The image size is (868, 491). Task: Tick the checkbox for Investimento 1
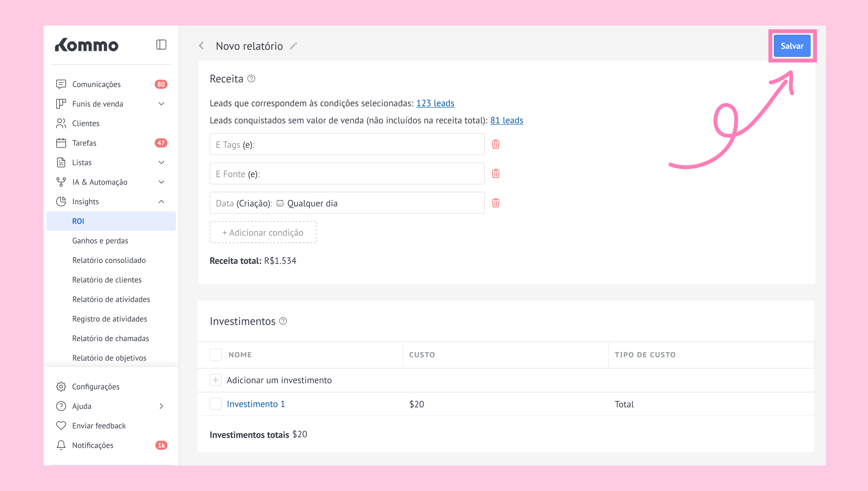click(x=216, y=404)
